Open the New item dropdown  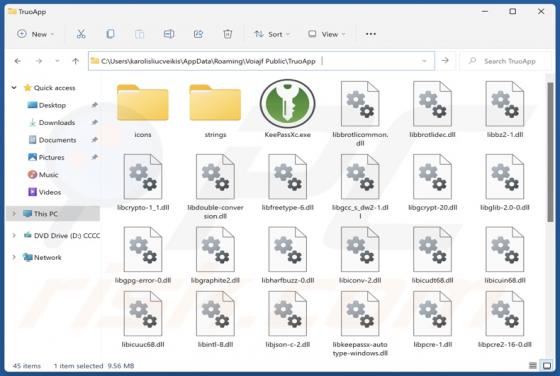(x=36, y=34)
